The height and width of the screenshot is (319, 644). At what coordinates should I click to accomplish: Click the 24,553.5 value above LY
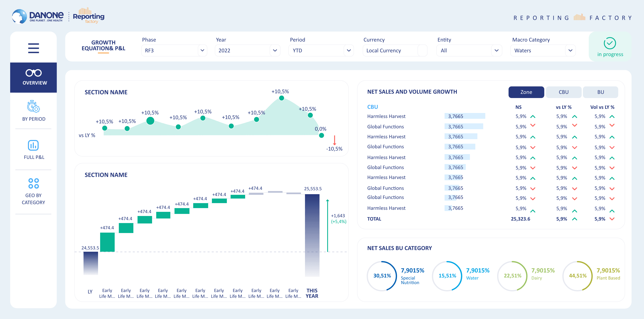tap(90, 248)
